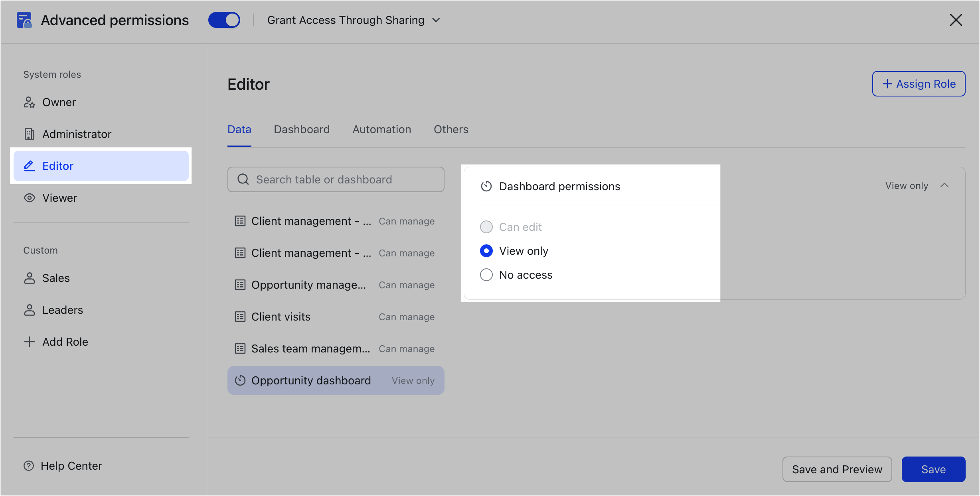The height and width of the screenshot is (496, 980).
Task: Click the dashboard clock icon beside Opportunity dashboard
Action: click(x=240, y=380)
